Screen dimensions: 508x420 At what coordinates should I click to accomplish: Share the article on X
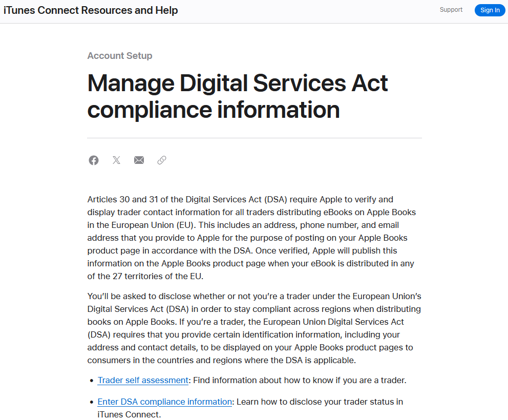[x=116, y=160]
